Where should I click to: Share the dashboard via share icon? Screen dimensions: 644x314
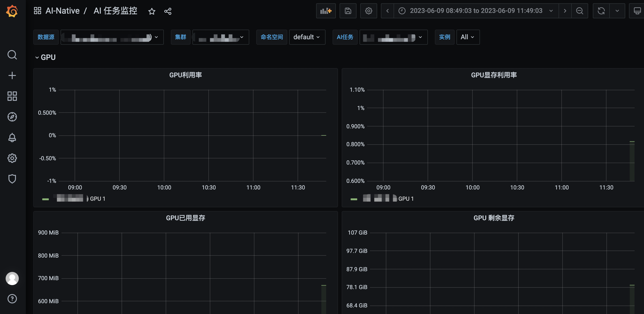pyautogui.click(x=168, y=11)
